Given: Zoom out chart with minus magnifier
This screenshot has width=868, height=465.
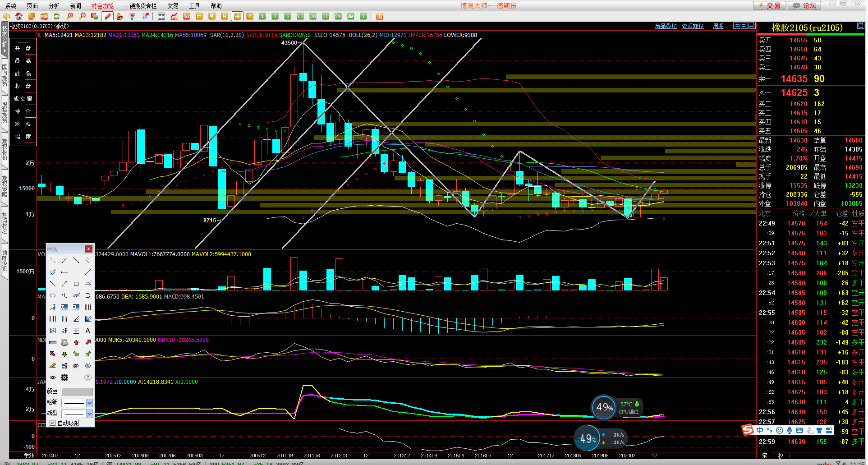Looking at the screenshot, I should pyautogui.click(x=82, y=16).
